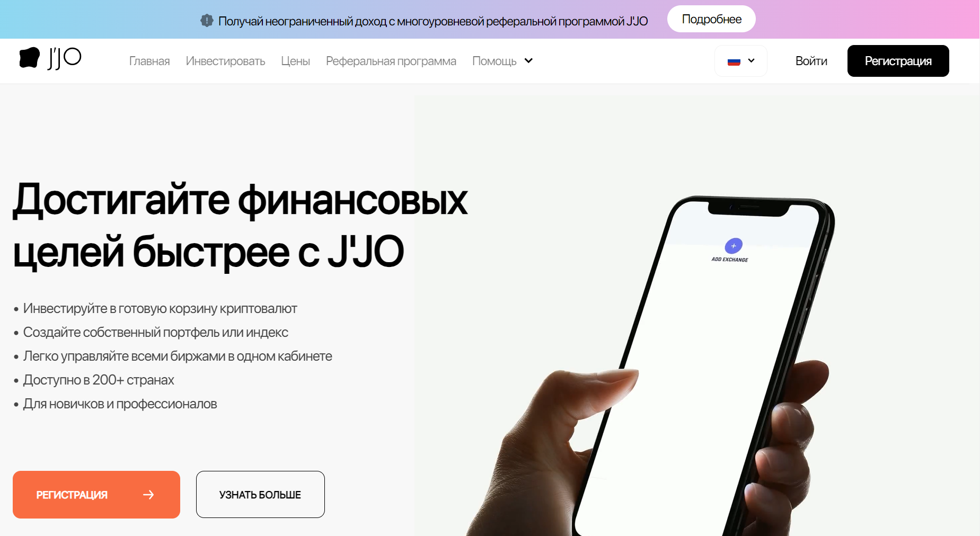
Task: Click ADD EXCHANGE label on phone
Action: (730, 260)
